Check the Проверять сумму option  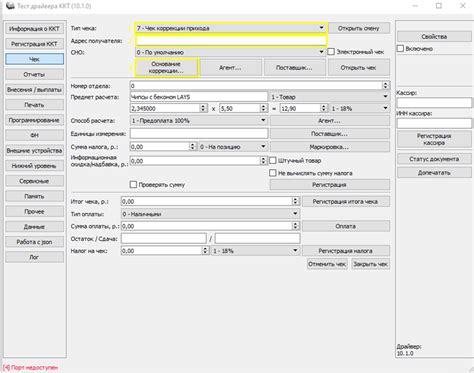pyautogui.click(x=133, y=184)
